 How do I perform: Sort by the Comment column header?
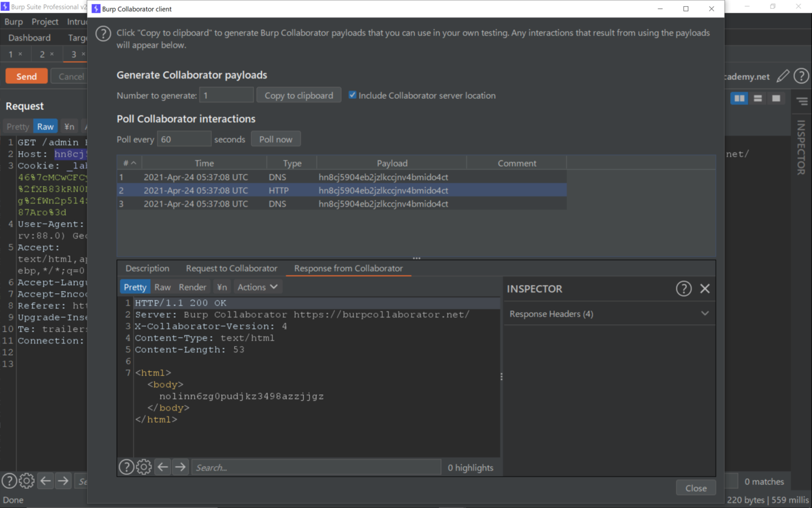[516, 163]
